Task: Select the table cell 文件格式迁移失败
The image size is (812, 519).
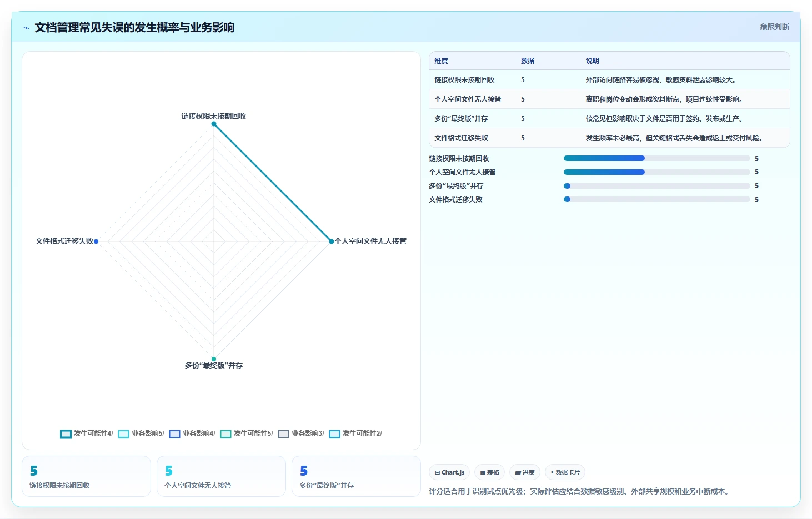Action: [x=461, y=138]
